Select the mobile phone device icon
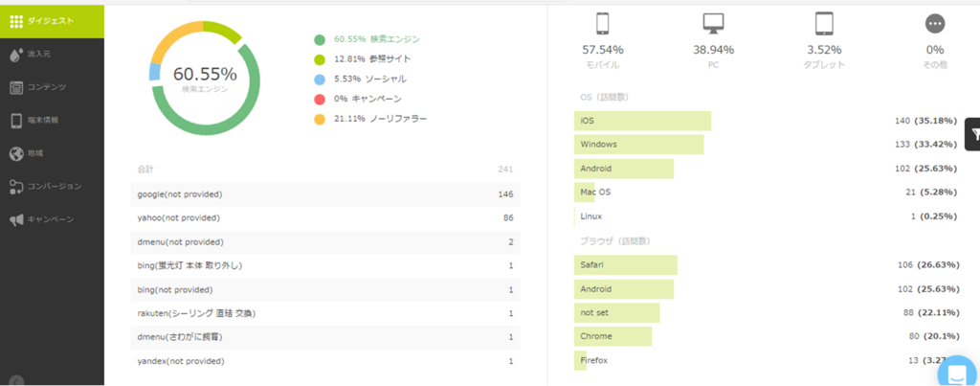The height and width of the screenshot is (386, 980). pyautogui.click(x=603, y=24)
